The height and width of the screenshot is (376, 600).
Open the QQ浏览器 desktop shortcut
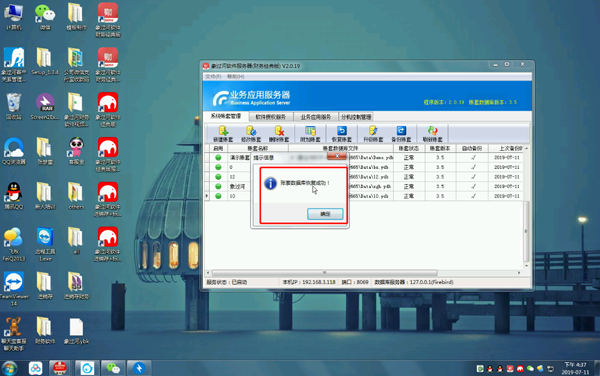[14, 151]
